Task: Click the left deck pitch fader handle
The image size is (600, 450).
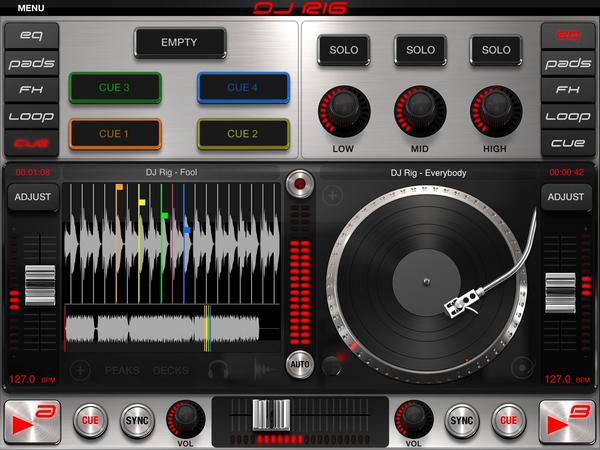Action: [40, 285]
